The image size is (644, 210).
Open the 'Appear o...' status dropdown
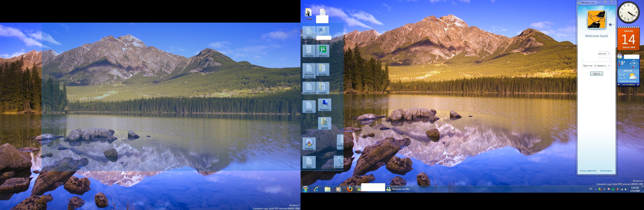click(x=609, y=66)
